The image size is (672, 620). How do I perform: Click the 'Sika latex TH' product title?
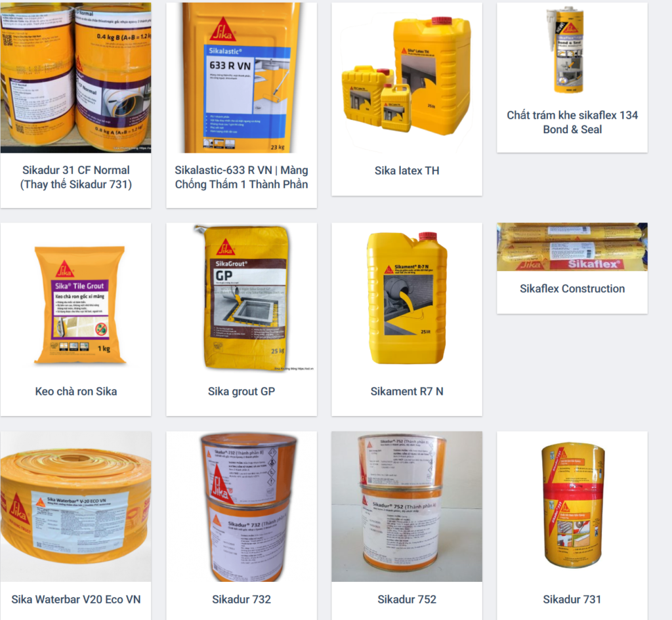(x=407, y=171)
